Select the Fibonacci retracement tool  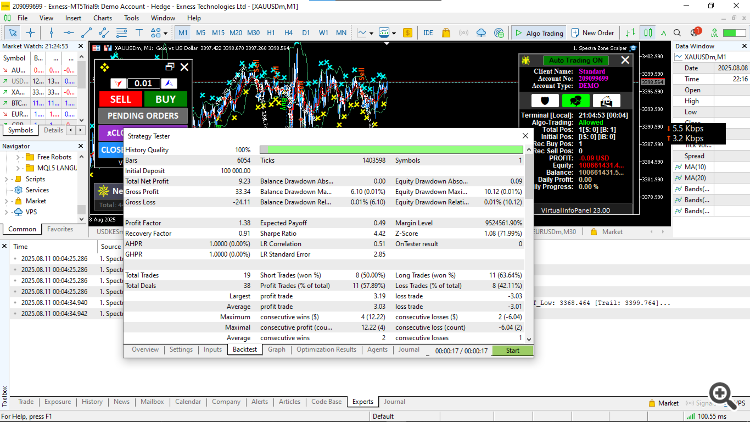(121, 33)
